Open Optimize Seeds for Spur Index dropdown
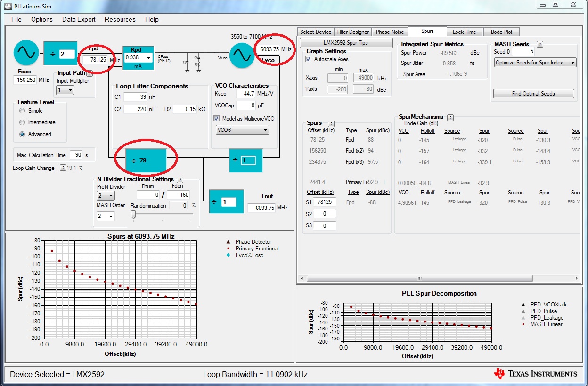 (535, 63)
